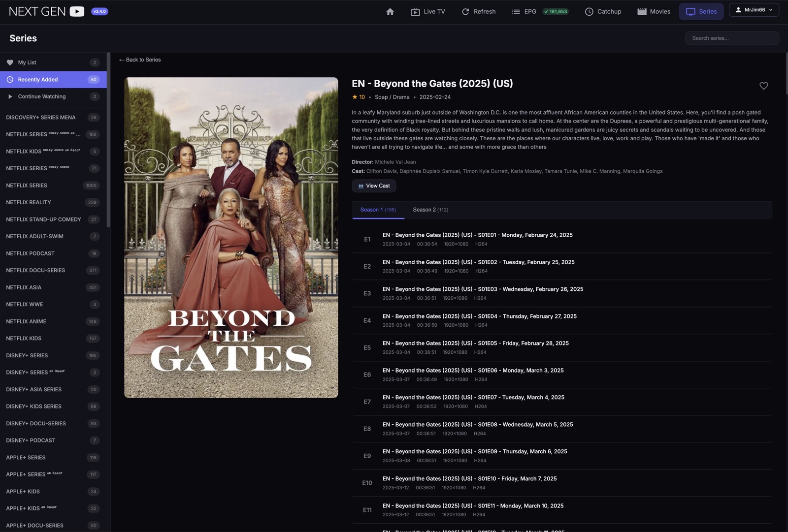Click the v3.4.0 version badge
The image size is (788, 532).
[x=99, y=11]
